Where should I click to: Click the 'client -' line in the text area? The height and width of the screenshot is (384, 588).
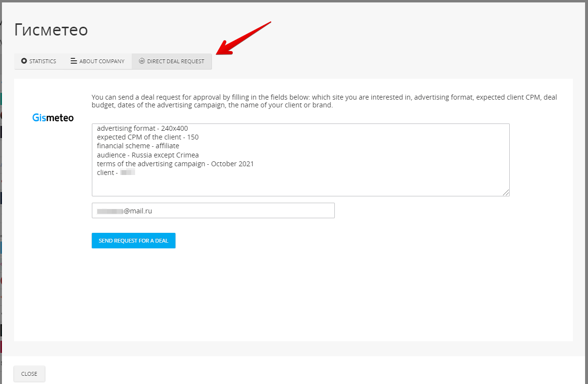click(116, 173)
